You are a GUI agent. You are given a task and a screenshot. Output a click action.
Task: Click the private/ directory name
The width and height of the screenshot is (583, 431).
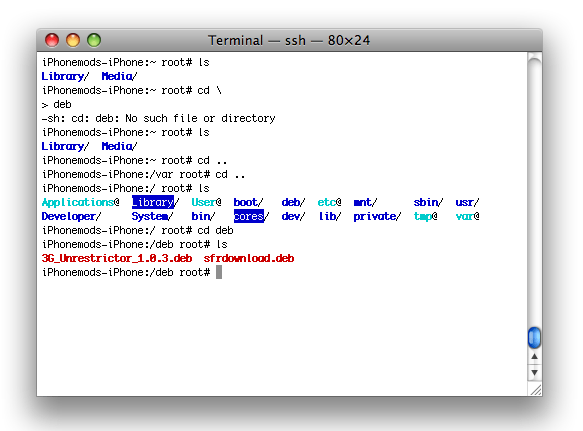pyautogui.click(x=377, y=216)
